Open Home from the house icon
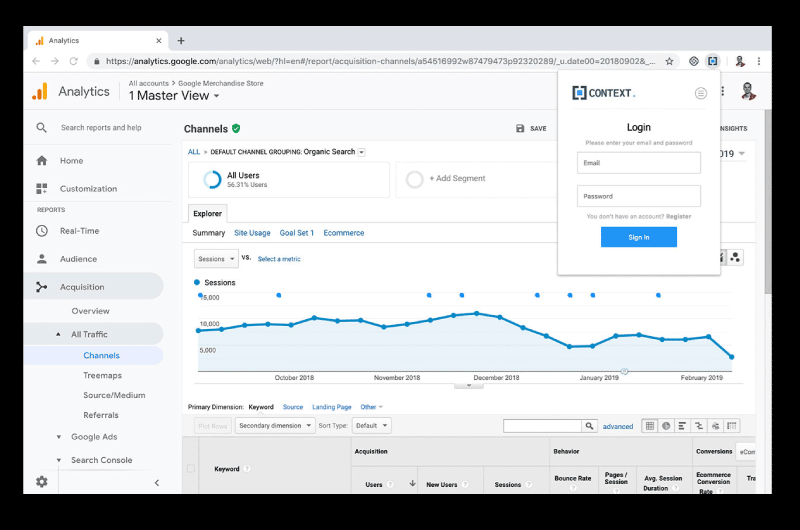The width and height of the screenshot is (800, 530). coord(42,161)
